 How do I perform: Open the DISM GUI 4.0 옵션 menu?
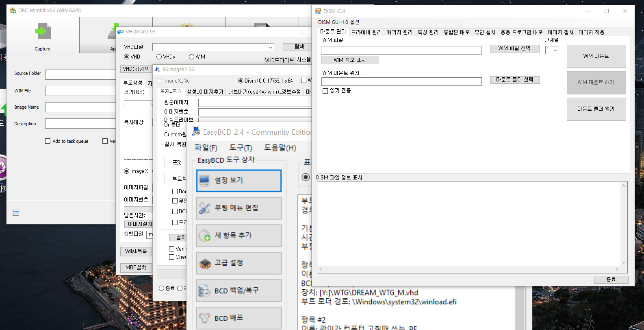(338, 22)
